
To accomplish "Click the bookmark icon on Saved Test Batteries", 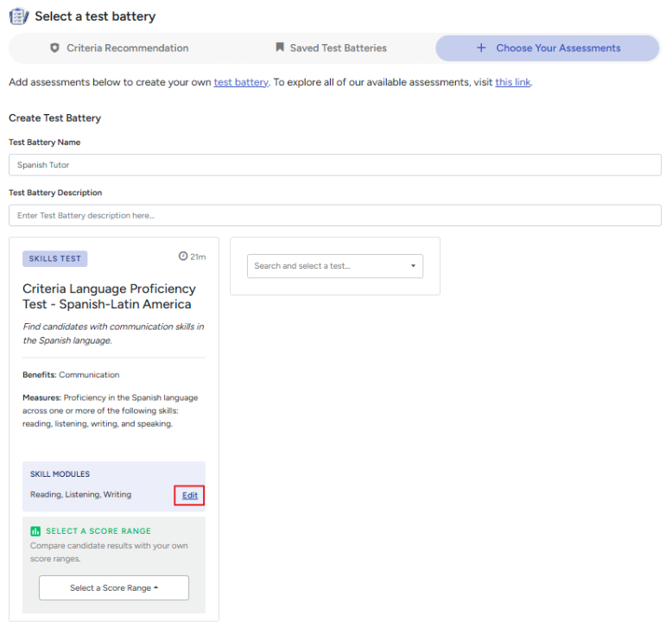I will [280, 48].
